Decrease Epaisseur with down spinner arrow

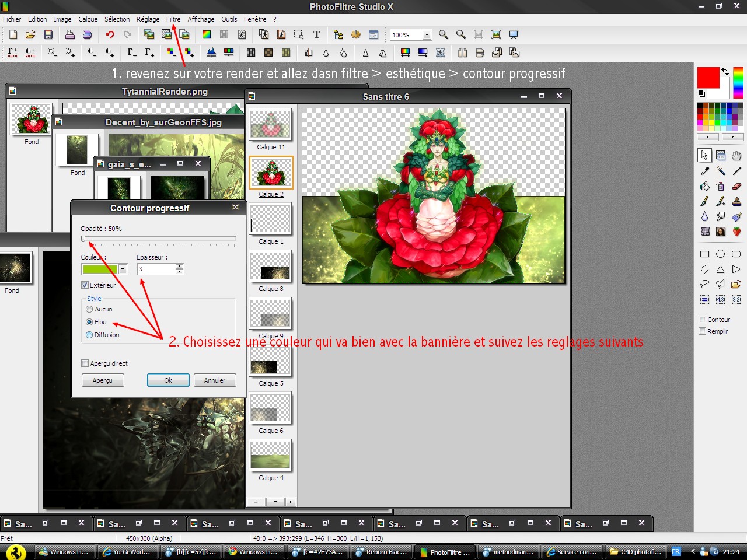pos(180,272)
